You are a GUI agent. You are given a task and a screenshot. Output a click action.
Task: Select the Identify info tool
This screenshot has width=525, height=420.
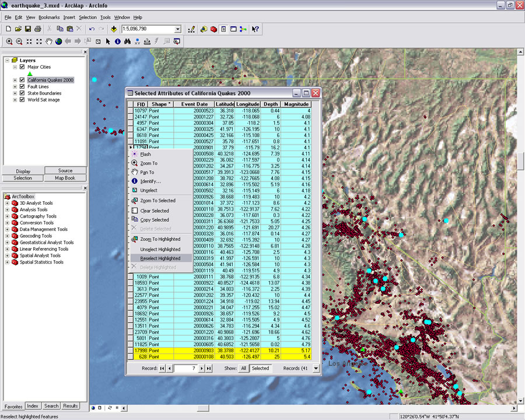pyautogui.click(x=118, y=41)
